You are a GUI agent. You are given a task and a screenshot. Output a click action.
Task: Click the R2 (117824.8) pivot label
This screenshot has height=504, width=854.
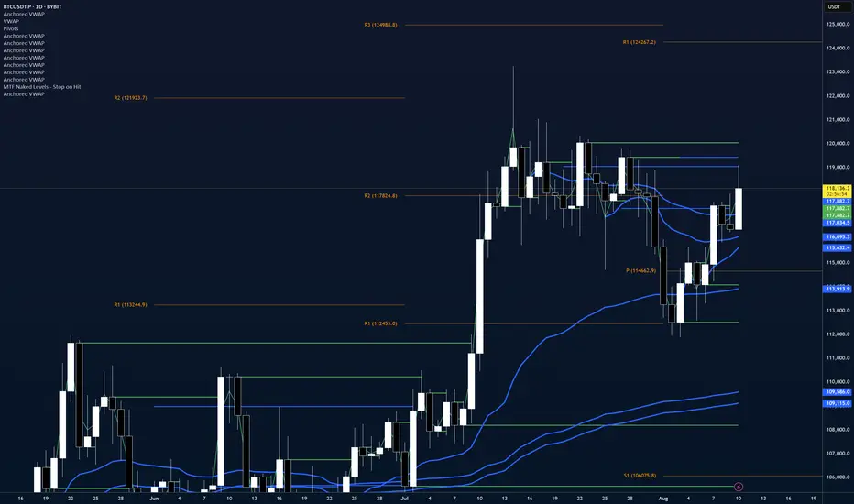click(x=380, y=195)
